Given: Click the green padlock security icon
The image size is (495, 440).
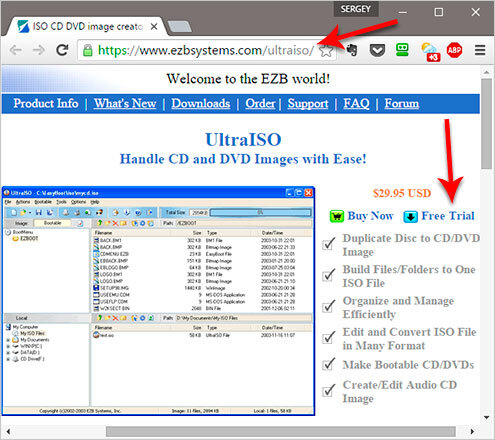Looking at the screenshot, I should point(88,50).
